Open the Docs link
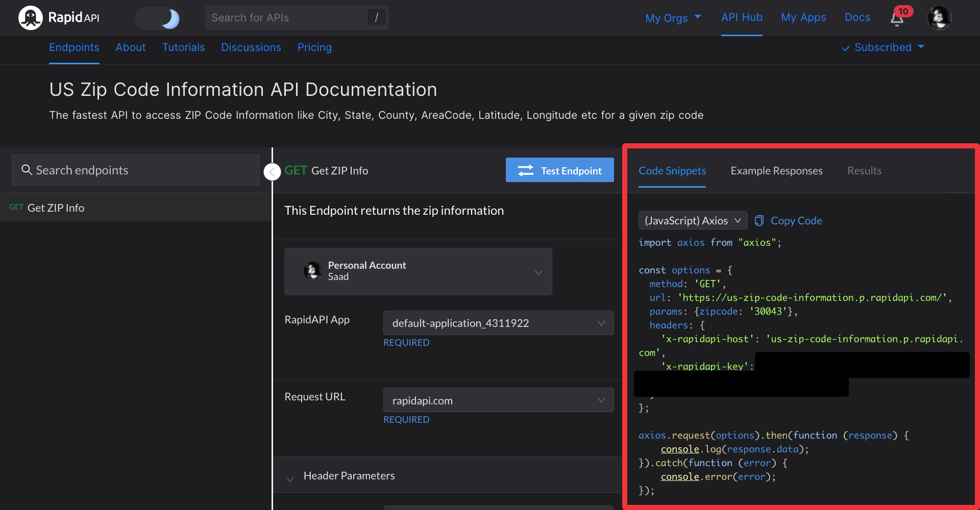 coord(857,17)
